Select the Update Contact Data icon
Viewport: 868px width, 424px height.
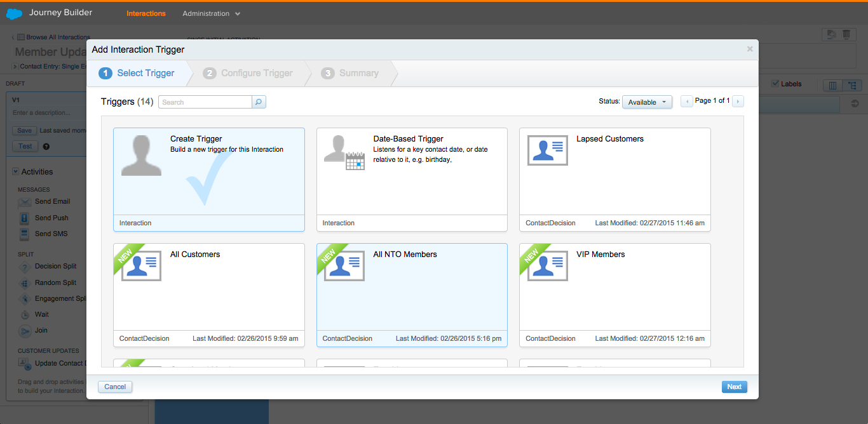[x=25, y=364]
